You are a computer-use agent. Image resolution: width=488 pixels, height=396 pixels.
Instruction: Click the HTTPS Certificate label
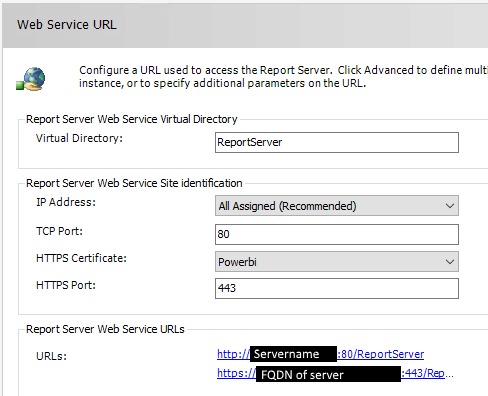click(x=81, y=258)
